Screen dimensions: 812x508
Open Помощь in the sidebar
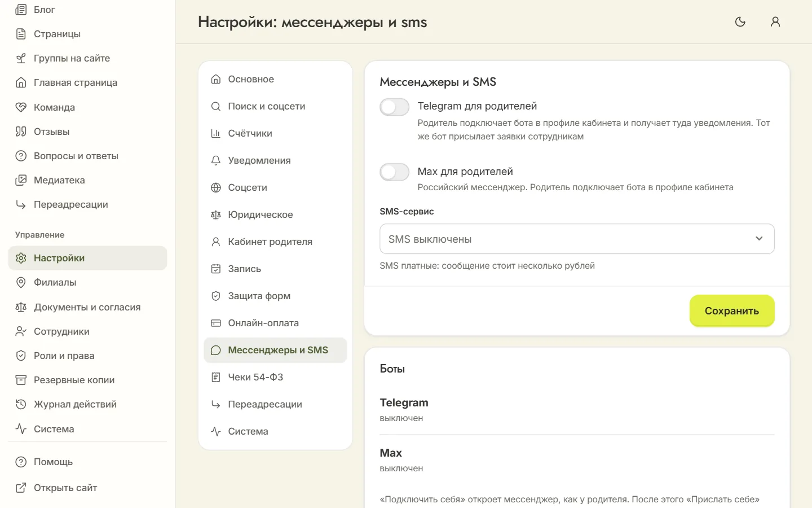point(87,462)
